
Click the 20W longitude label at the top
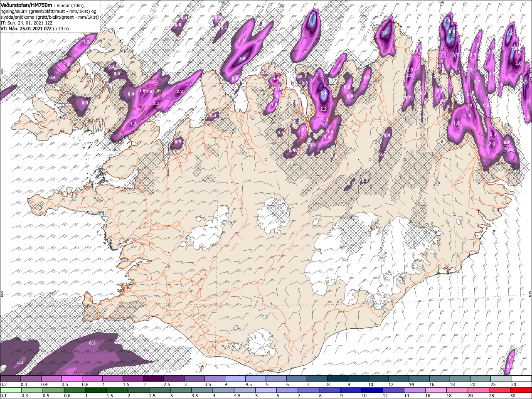(x=221, y=2)
